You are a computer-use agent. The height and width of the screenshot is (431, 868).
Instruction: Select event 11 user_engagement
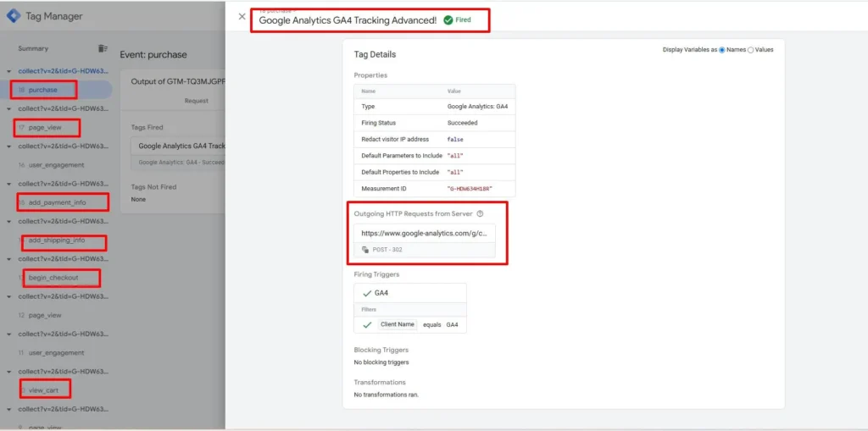click(x=56, y=353)
